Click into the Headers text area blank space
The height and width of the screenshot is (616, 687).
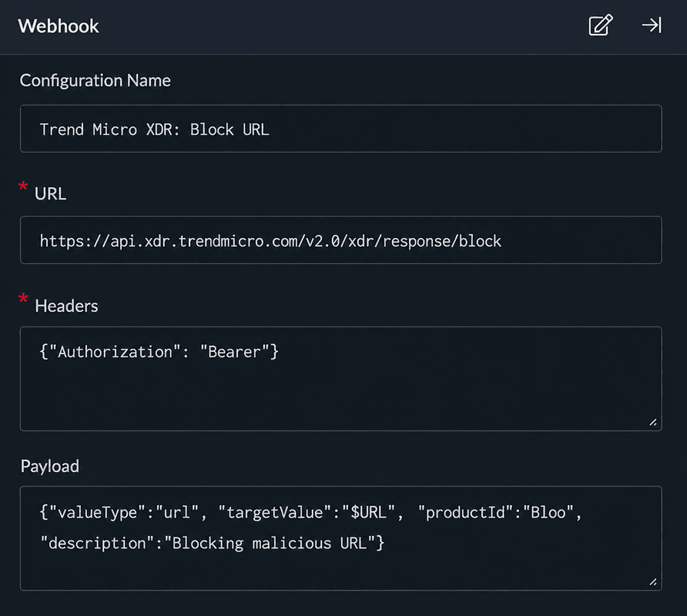pyautogui.click(x=341, y=394)
